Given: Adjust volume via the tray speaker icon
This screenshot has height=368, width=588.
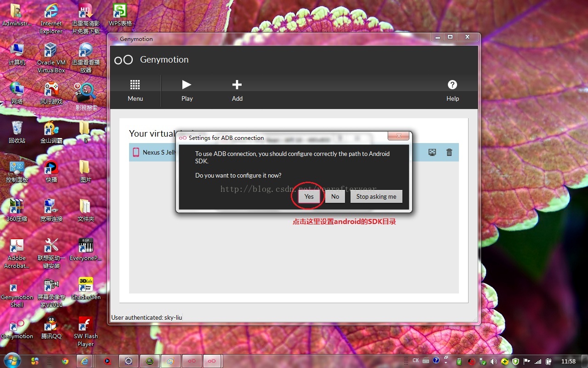Looking at the screenshot, I should [494, 362].
